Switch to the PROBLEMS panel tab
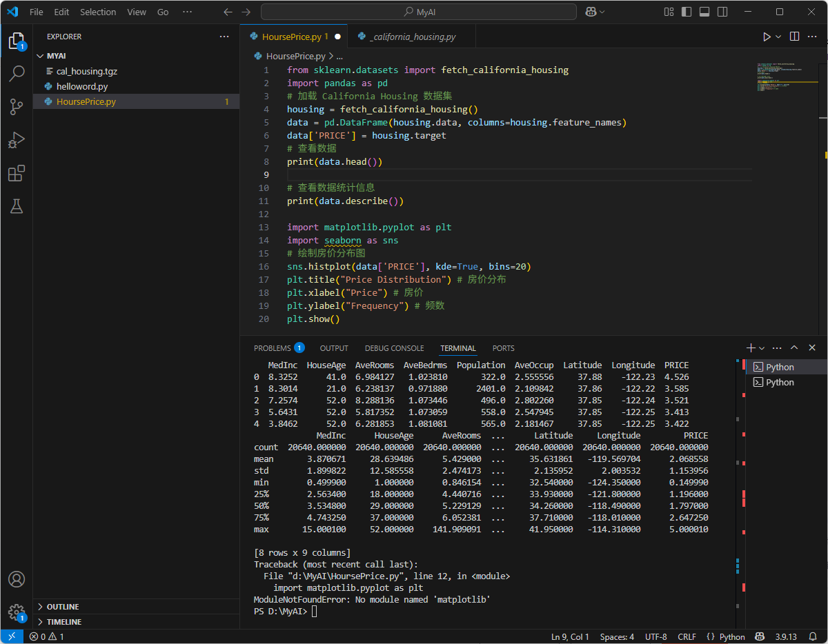The height and width of the screenshot is (644, 828). (272, 348)
